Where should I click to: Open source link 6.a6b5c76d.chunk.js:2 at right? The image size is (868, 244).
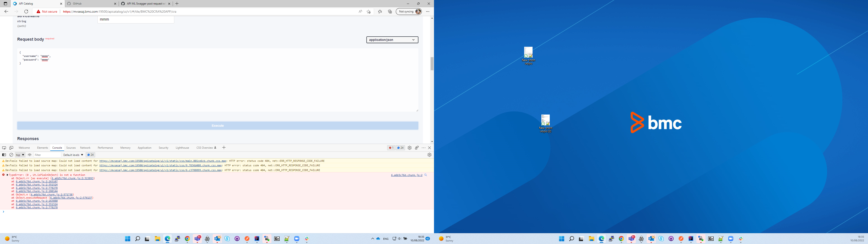[406, 175]
